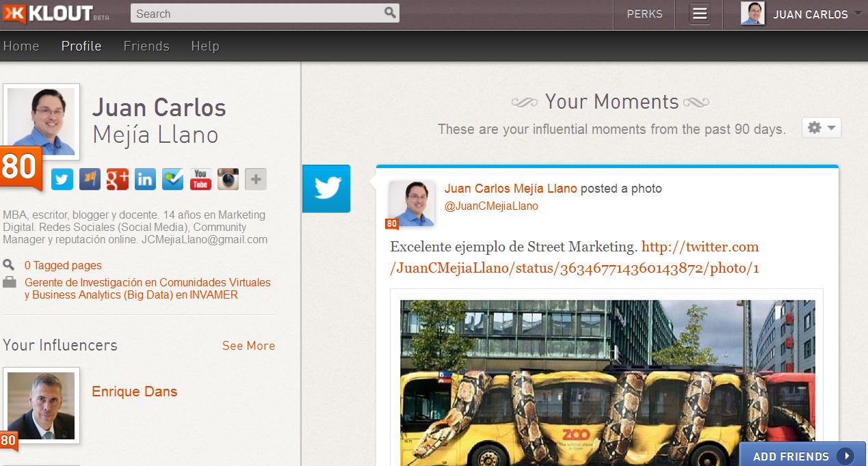Click the Klout logo in header
868x466 pixels.
point(56,14)
